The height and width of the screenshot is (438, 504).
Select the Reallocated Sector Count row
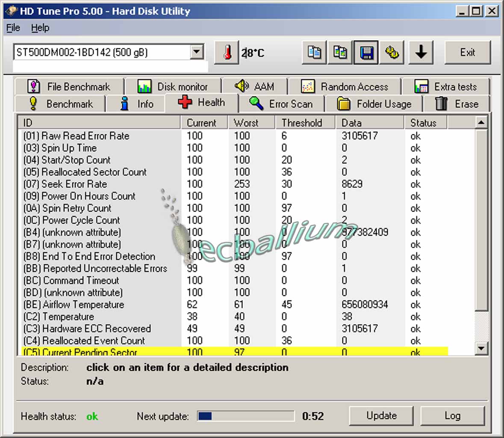(94, 172)
